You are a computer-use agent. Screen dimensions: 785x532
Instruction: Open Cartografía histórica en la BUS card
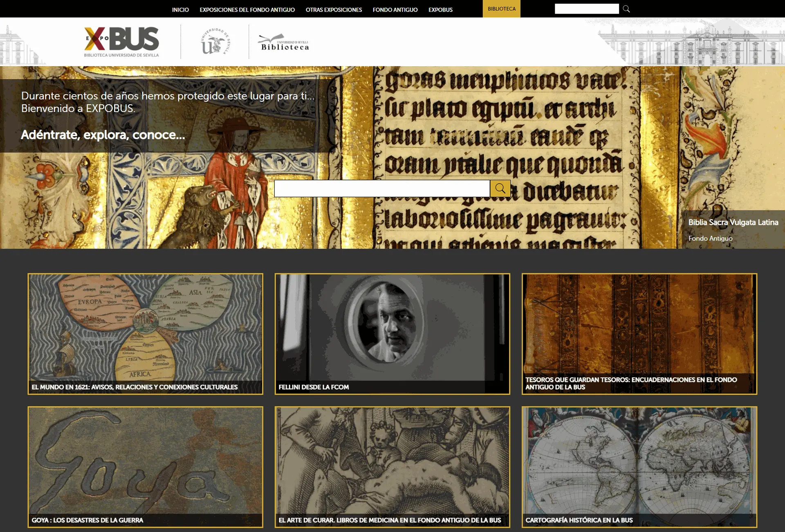(639, 467)
